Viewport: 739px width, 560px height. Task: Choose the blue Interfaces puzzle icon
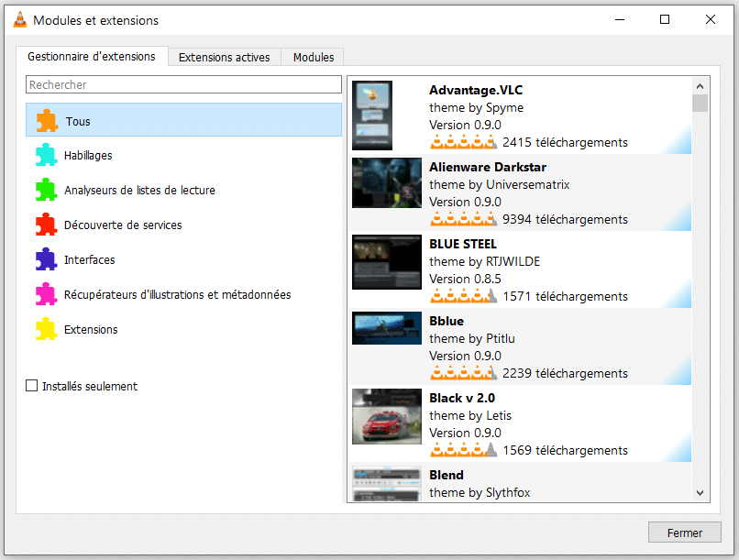pos(46,260)
